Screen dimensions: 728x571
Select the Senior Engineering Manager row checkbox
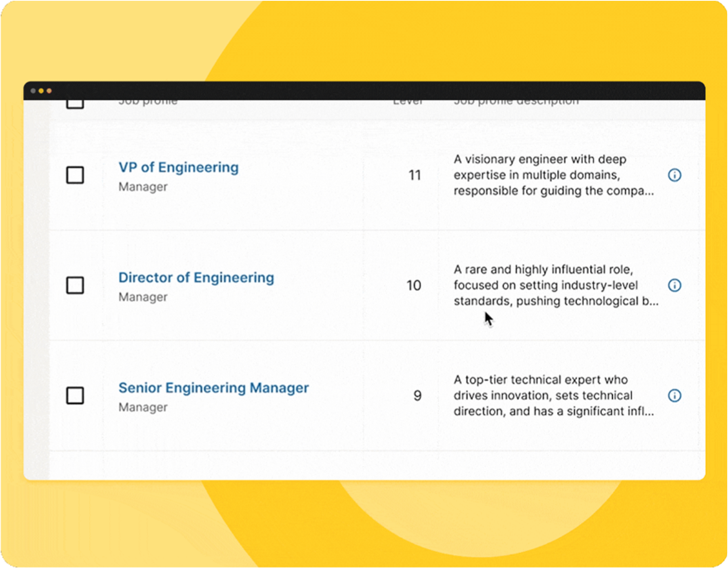point(75,396)
